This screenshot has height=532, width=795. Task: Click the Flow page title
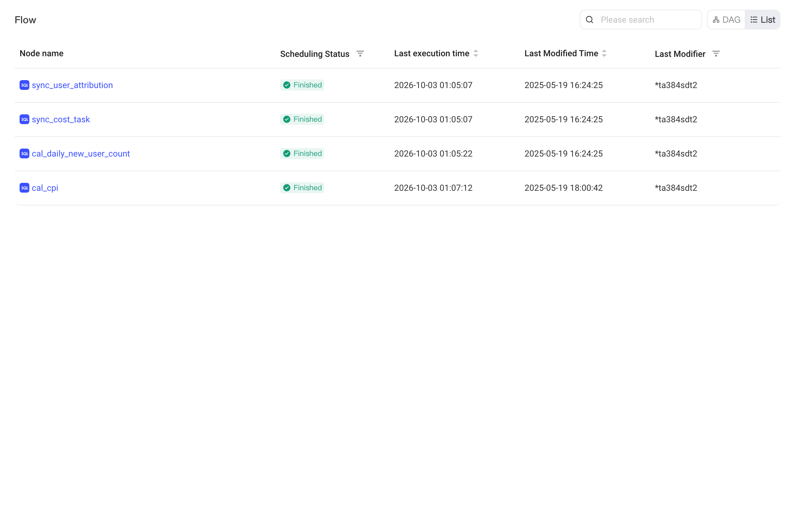click(x=25, y=20)
